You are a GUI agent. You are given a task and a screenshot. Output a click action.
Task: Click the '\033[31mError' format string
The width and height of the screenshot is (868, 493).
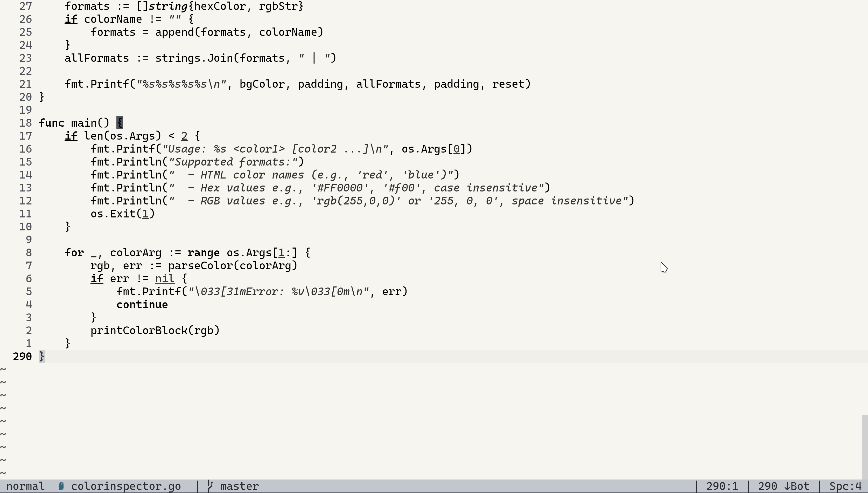click(x=278, y=292)
